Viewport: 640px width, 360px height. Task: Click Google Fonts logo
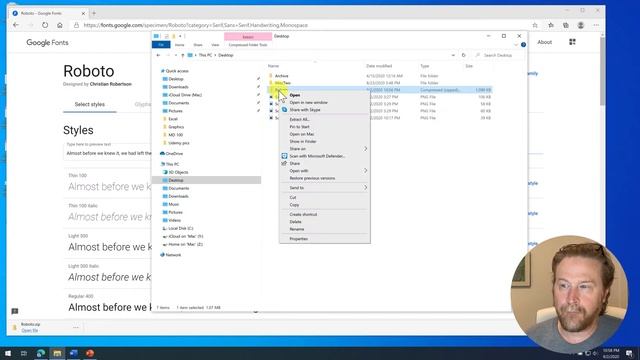click(x=47, y=42)
